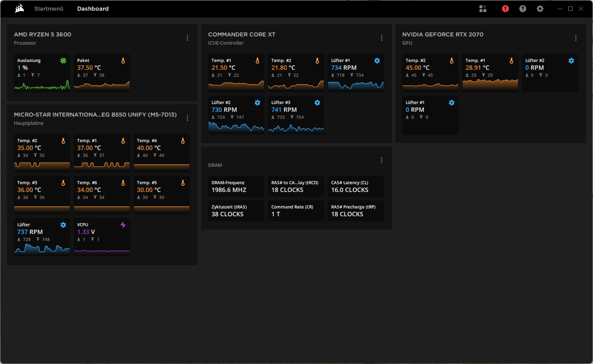Click the VCPU 1.33 V reading
Screen dimensions: 593x364
[x=86, y=232]
